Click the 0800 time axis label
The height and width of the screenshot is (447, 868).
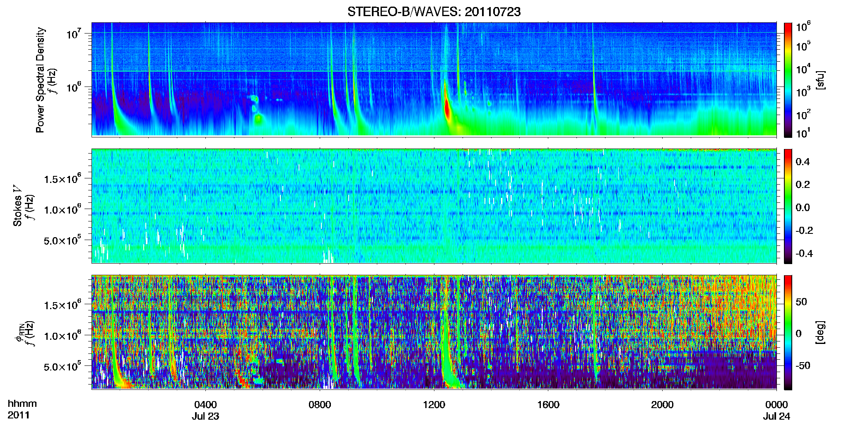tap(320, 404)
